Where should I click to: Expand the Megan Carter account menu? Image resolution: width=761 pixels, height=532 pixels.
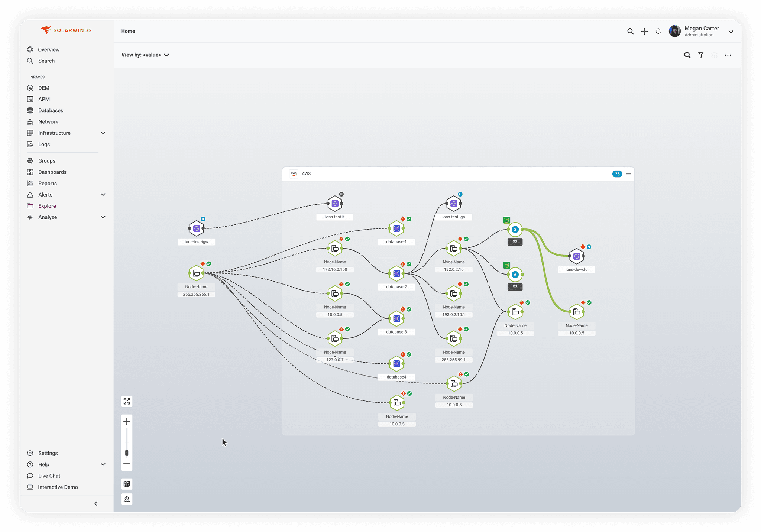[731, 31]
